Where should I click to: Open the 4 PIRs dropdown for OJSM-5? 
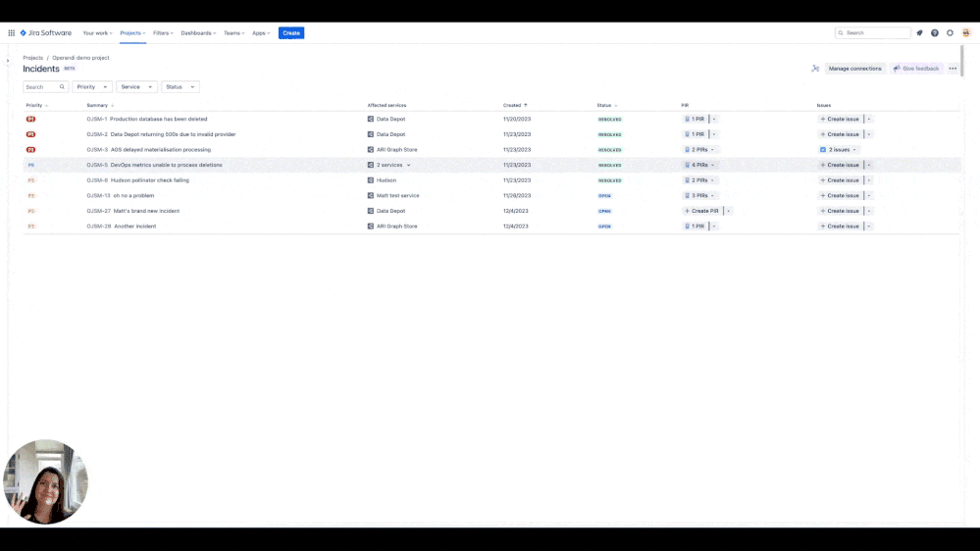tap(699, 165)
